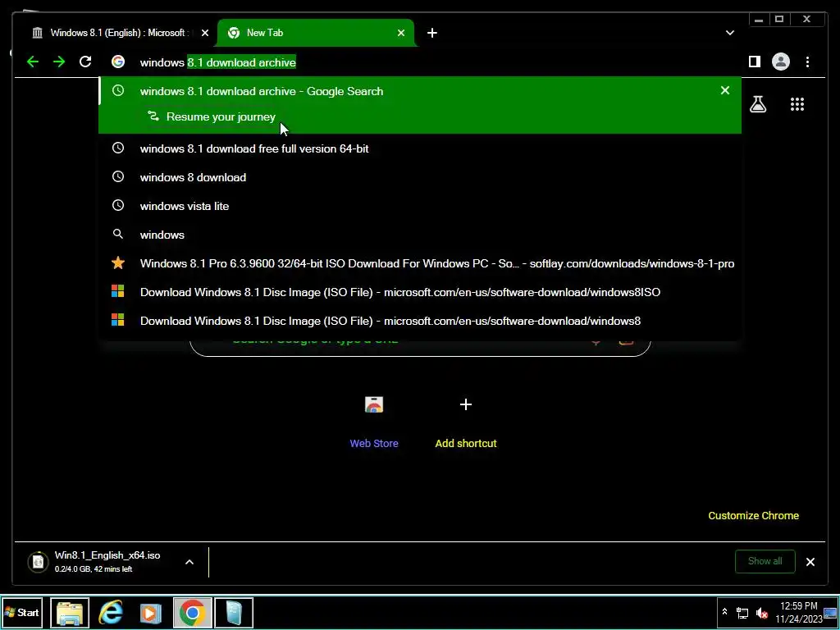Open the Chrome side panel icon
The image size is (840, 630).
[755, 62]
